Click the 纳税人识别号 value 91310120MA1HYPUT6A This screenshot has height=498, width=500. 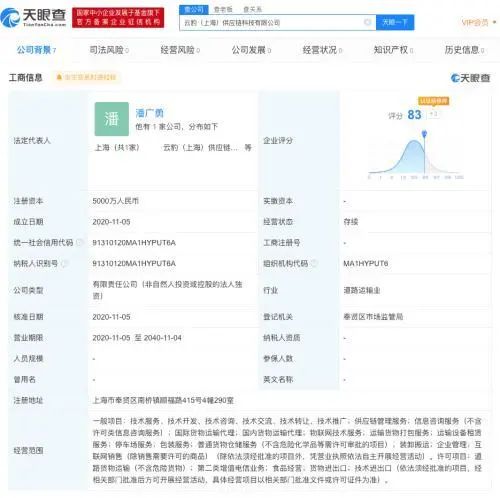coord(134,263)
